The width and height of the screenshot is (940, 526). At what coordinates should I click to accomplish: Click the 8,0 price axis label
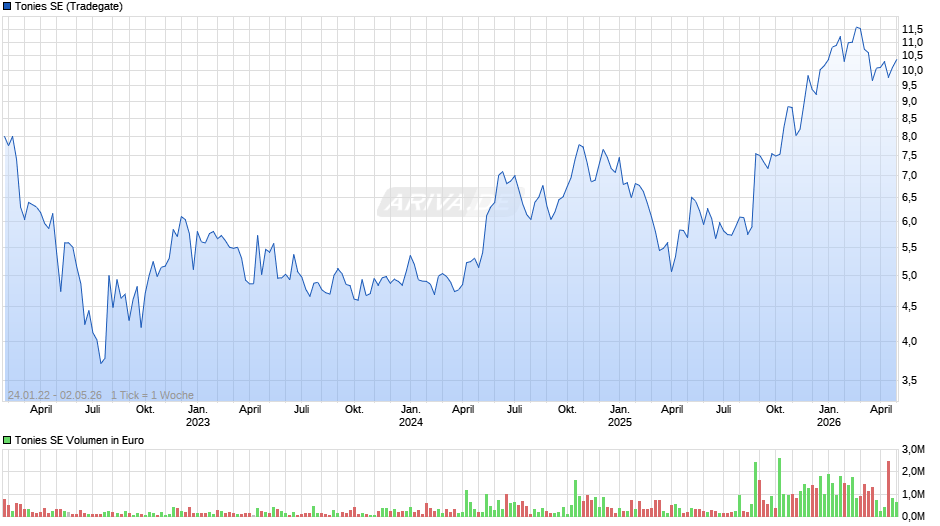tap(909, 136)
